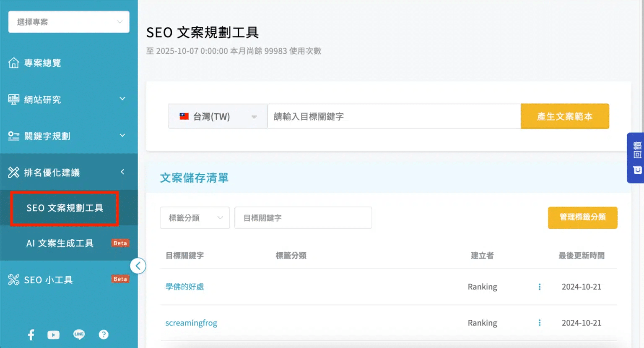
Task: Click the 管理標籤分類 button
Action: [x=582, y=217]
